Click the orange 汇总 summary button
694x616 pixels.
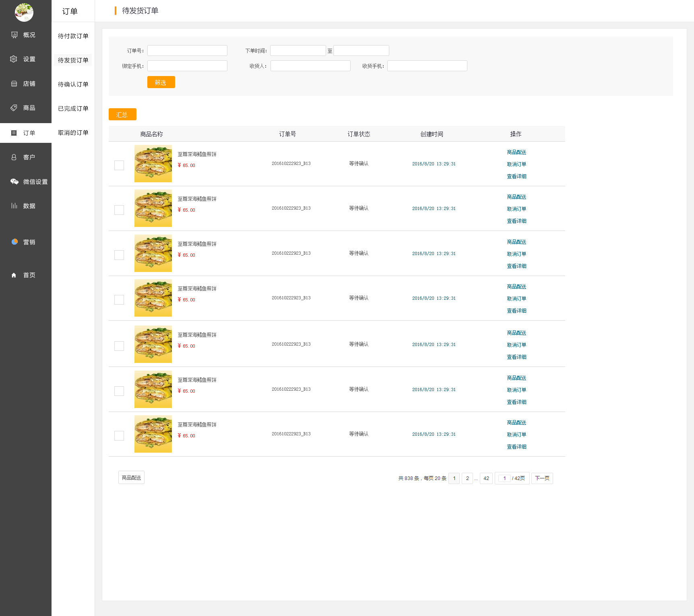(x=122, y=115)
